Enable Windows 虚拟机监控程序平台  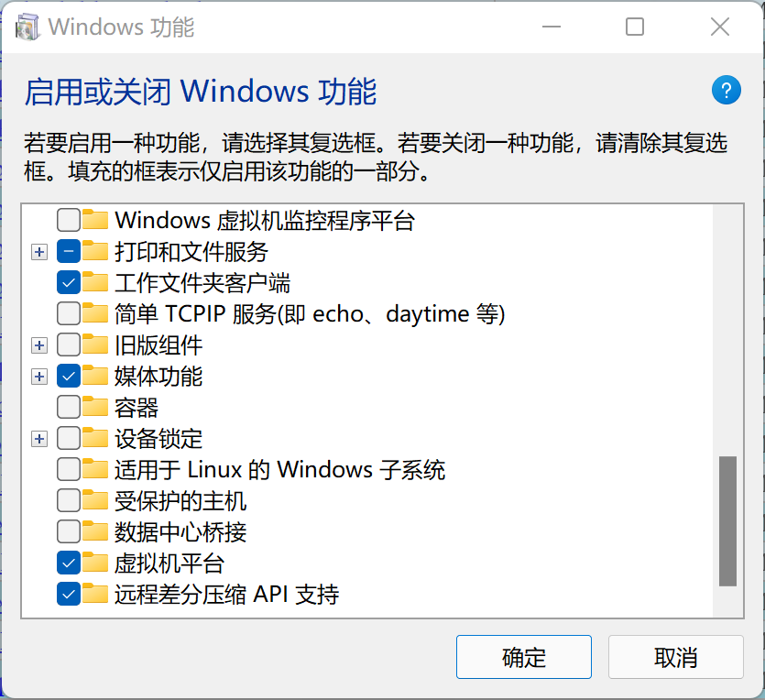pos(68,220)
